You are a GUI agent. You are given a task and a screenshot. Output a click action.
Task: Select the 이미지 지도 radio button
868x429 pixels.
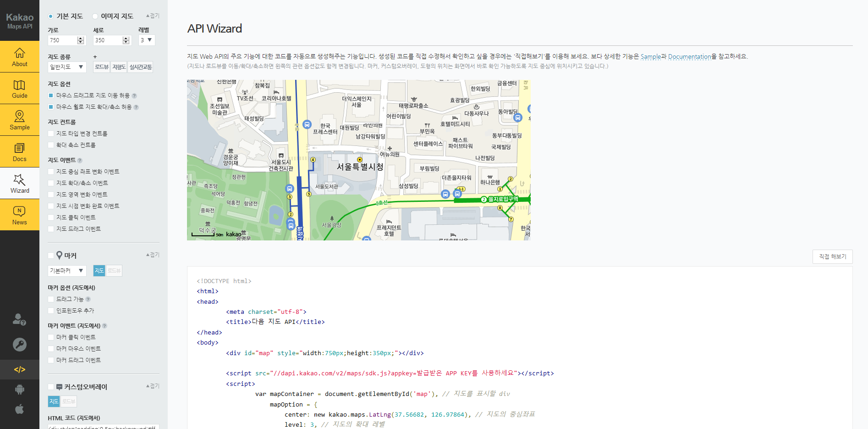pos(95,17)
